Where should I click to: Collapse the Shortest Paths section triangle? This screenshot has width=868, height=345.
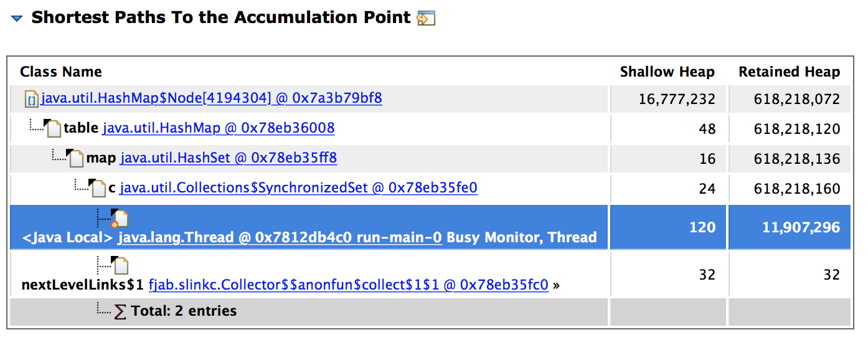pos(17,19)
